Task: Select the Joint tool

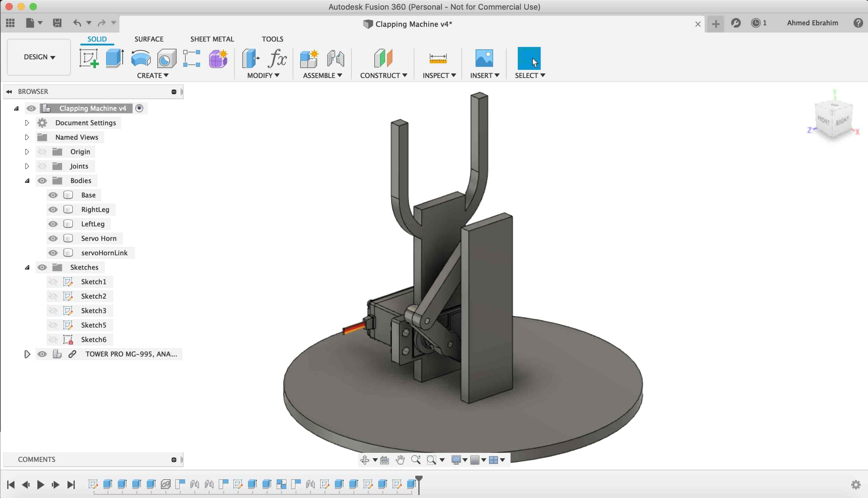Action: pyautogui.click(x=335, y=58)
